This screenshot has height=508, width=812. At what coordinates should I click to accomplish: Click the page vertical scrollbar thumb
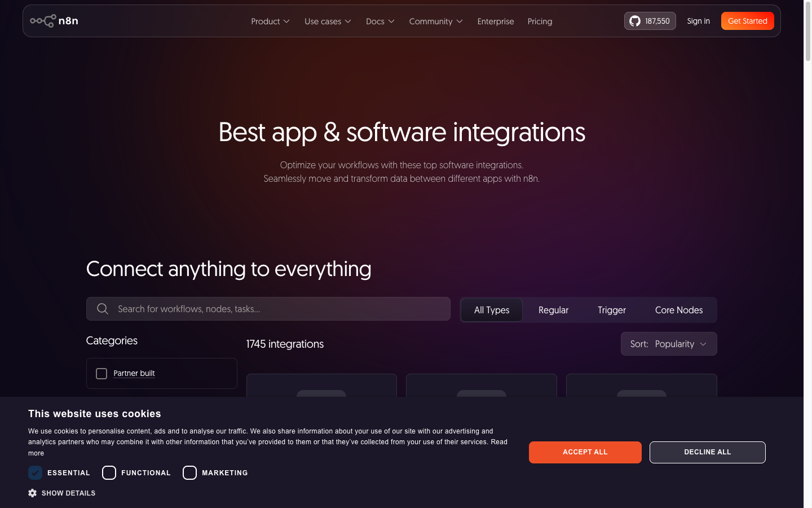pyautogui.click(x=807, y=31)
